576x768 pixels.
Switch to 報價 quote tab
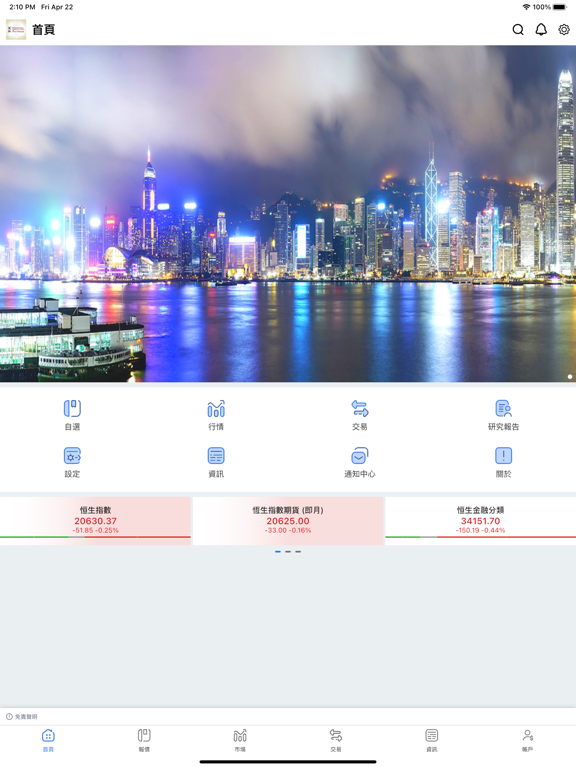click(144, 740)
